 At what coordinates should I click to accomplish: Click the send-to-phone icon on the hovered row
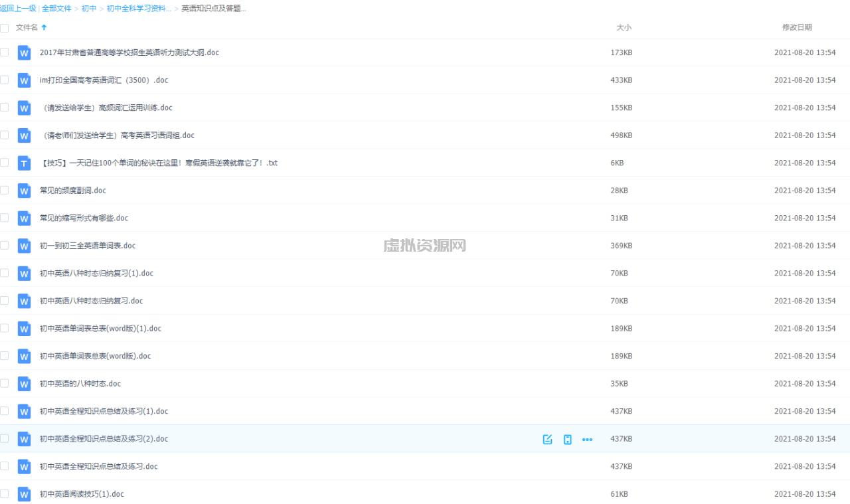click(567, 439)
